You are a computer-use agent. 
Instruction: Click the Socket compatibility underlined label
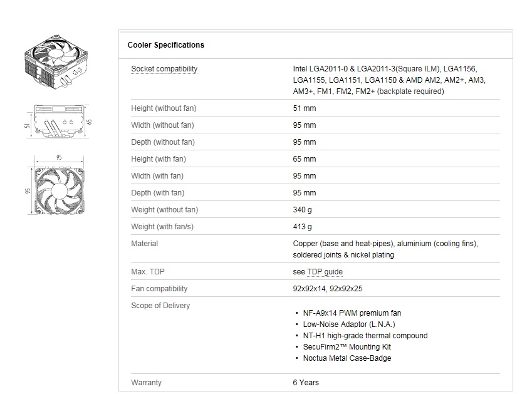[x=164, y=69]
